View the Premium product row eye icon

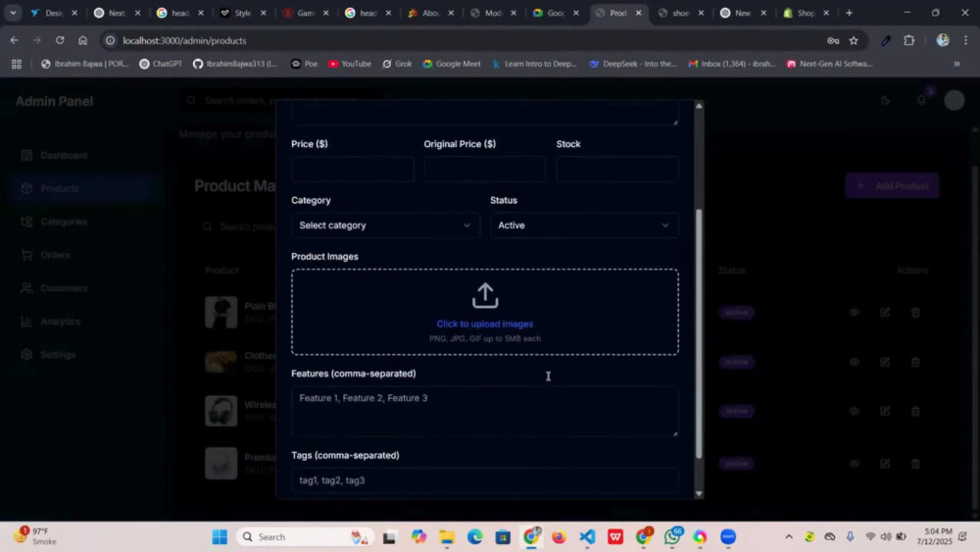[854, 463]
